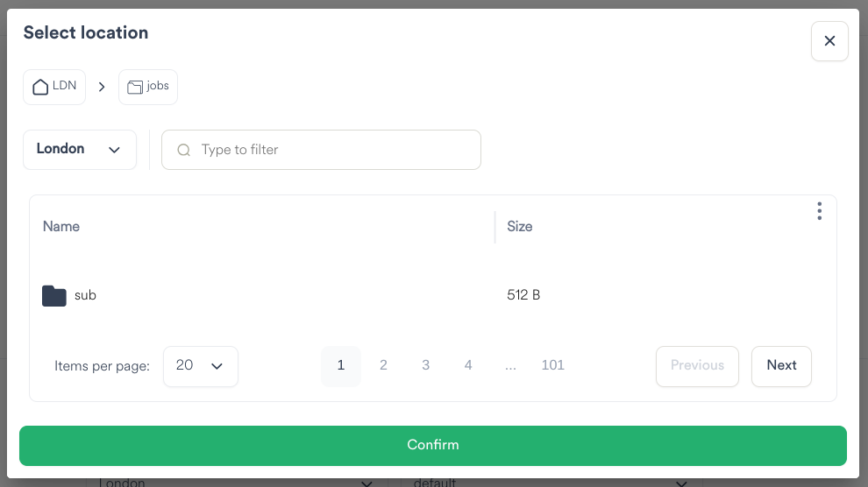This screenshot has width=868, height=487.
Task: Jump to page 4
Action: click(x=468, y=365)
